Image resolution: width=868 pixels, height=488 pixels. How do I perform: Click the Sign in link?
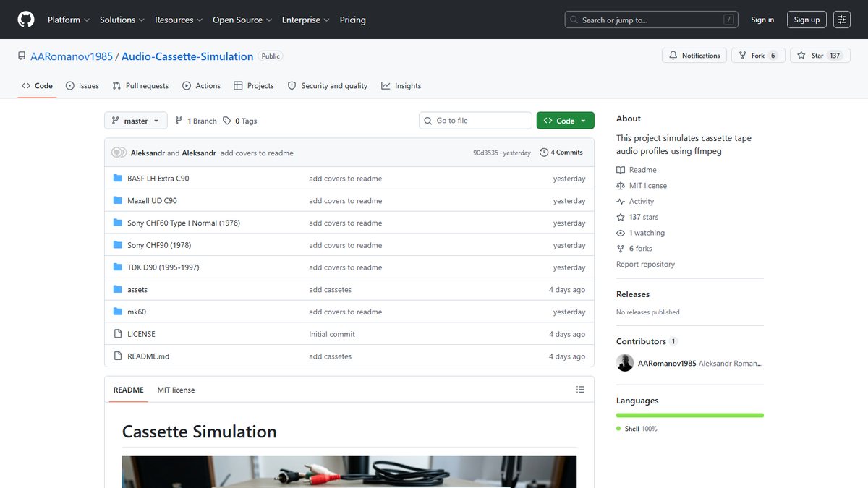point(762,20)
